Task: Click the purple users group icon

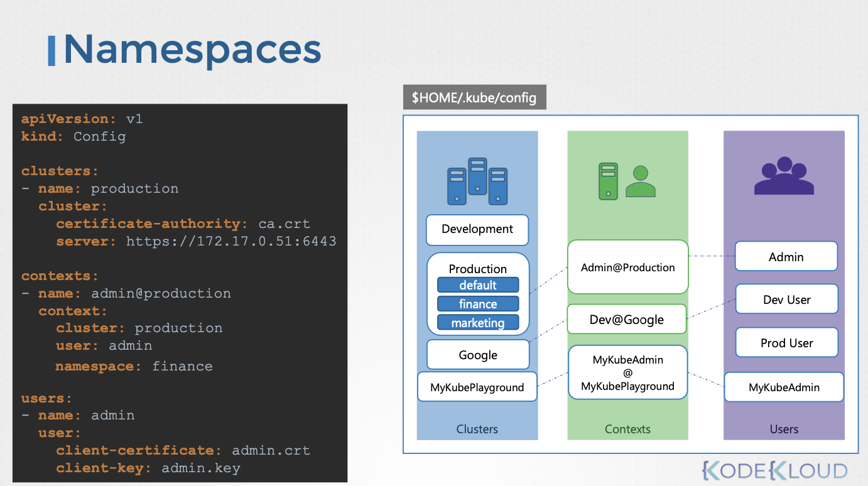Action: click(x=784, y=175)
